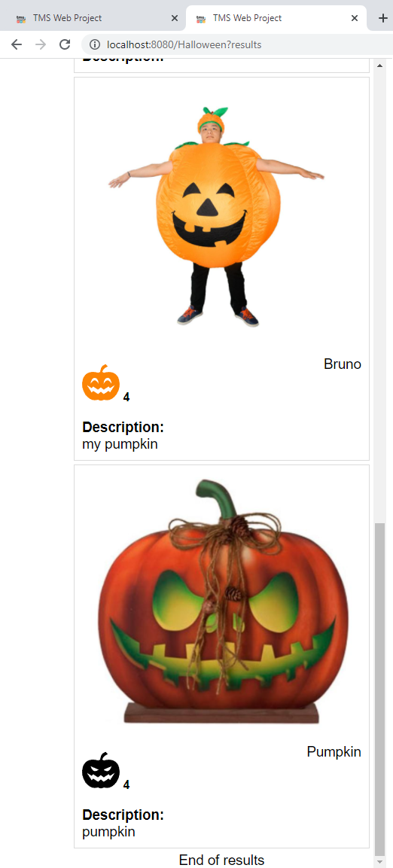Click the scrollbar up arrow
The height and width of the screenshot is (868, 393).
click(x=379, y=66)
